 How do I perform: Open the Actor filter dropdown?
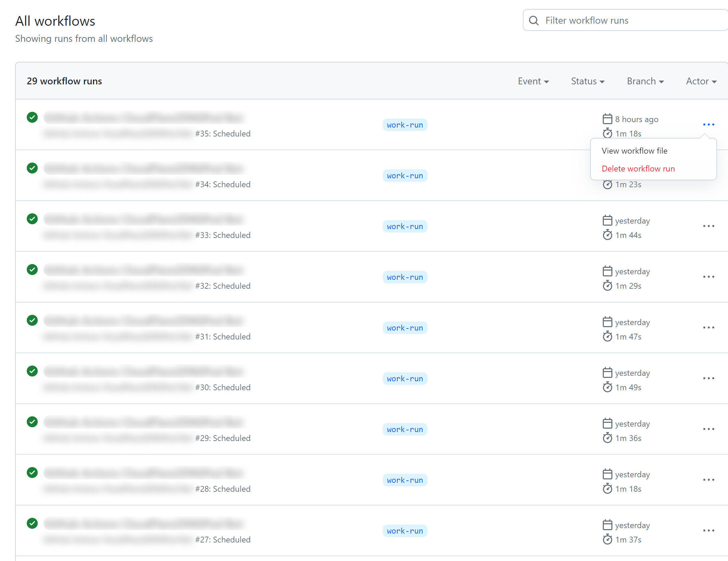tap(701, 81)
